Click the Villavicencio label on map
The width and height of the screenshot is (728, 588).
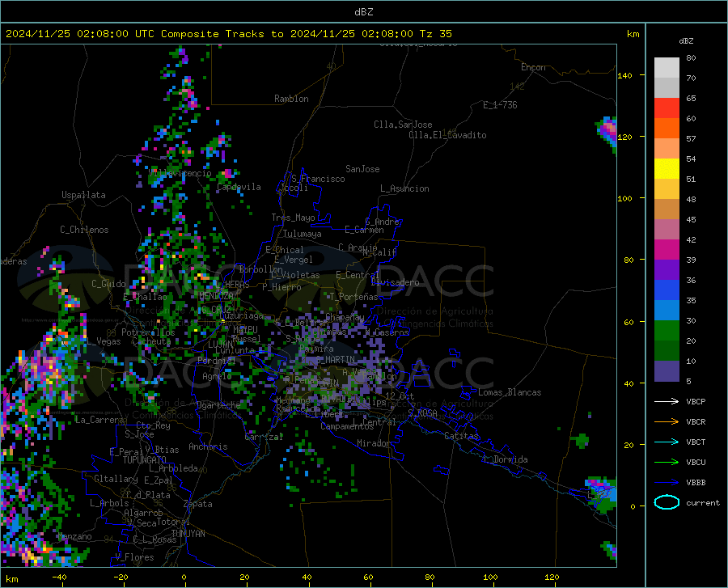[180, 173]
